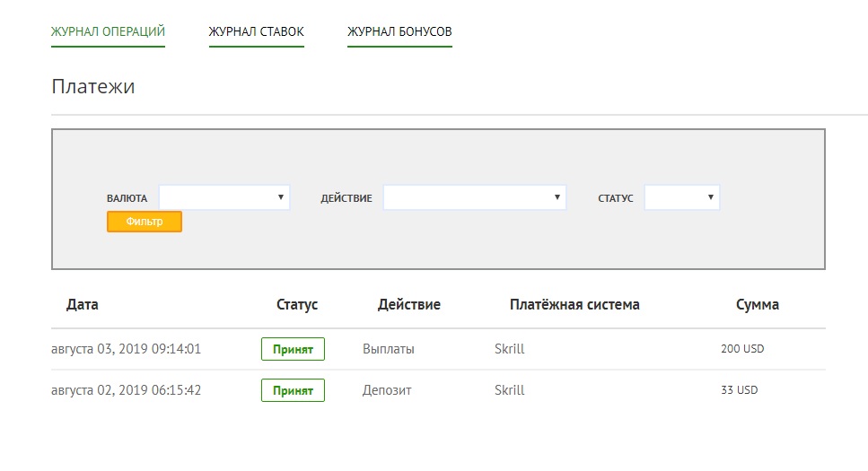
Task: Click the Действие table column header
Action: [x=408, y=305]
